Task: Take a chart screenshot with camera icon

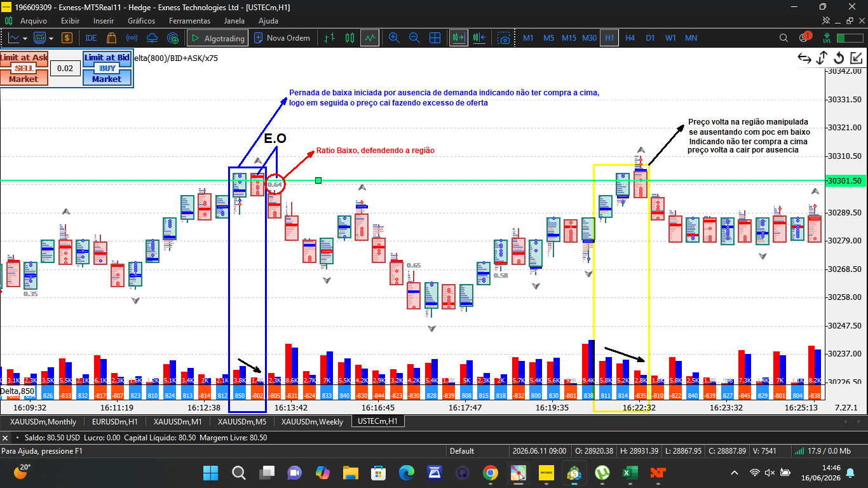Action: coord(503,38)
